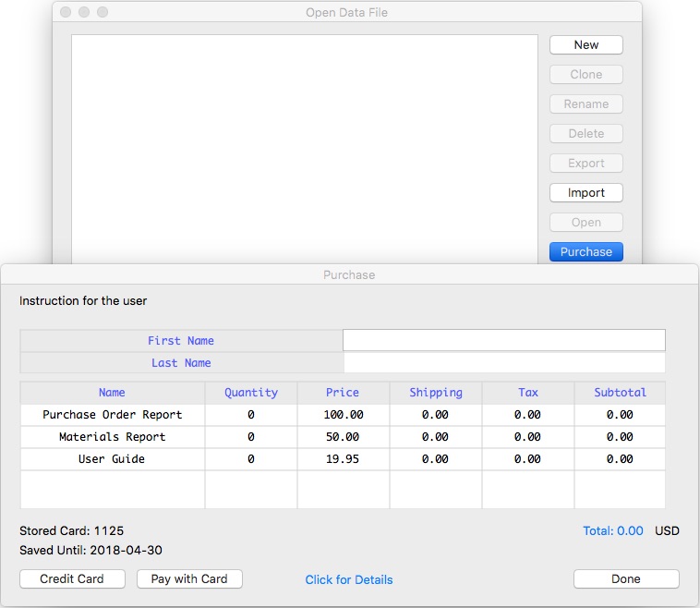Click the Shipping column header
Screen dimensions: 700x608
pos(435,393)
